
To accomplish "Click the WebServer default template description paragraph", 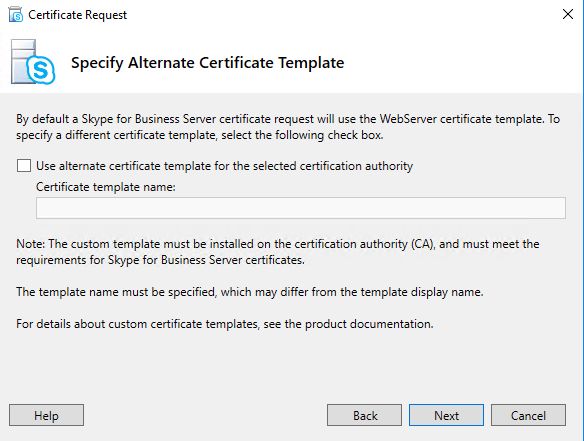I will (288, 127).
